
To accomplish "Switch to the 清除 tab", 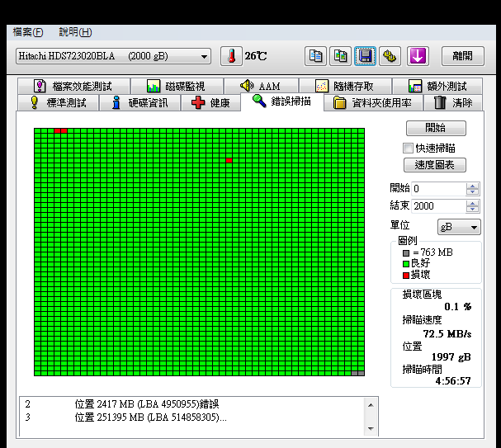I will [x=453, y=102].
